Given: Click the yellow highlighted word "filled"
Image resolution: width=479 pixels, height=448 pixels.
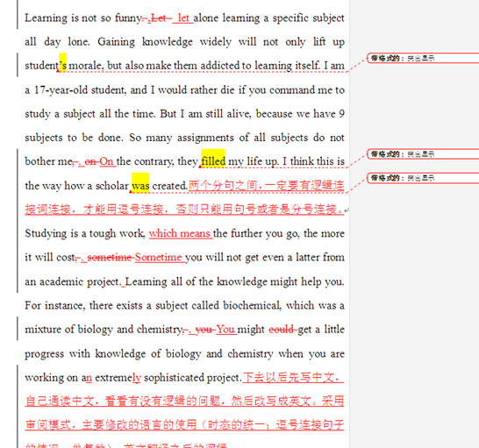Looking at the screenshot, I should pyautogui.click(x=213, y=159).
